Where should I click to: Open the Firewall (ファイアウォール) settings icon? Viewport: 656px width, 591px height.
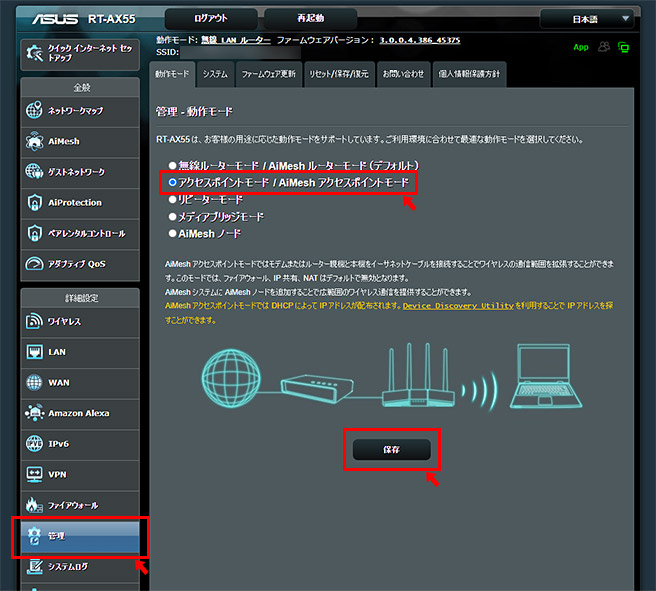point(34,505)
